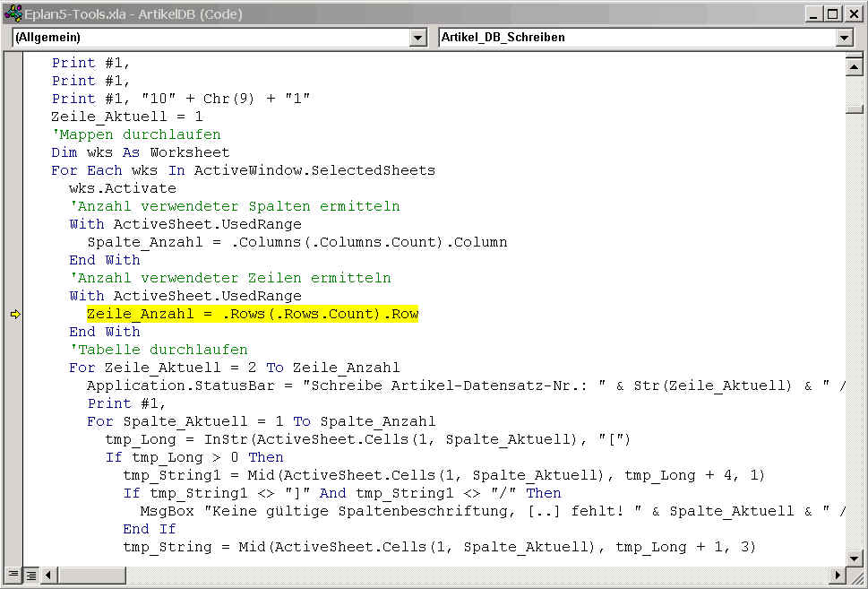The width and height of the screenshot is (868, 589).
Task: Click the horizontal scrollbar right arrow
Action: pos(838,575)
